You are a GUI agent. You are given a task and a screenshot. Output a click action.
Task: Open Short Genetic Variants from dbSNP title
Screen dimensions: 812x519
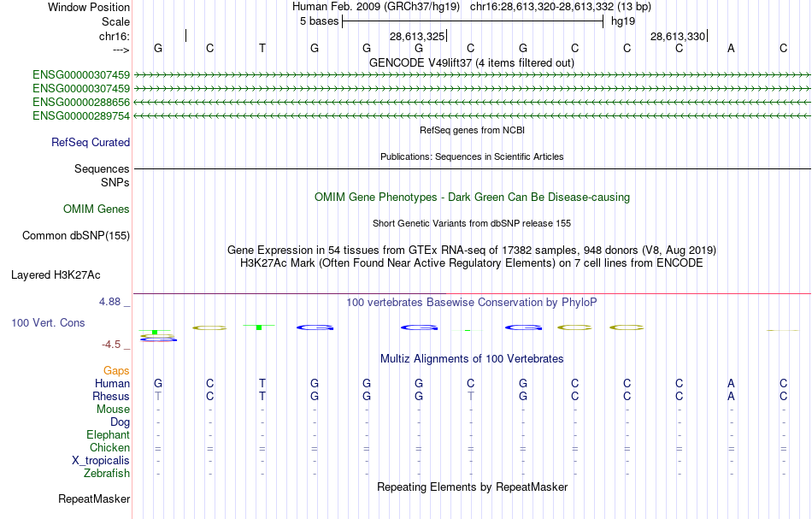472,223
